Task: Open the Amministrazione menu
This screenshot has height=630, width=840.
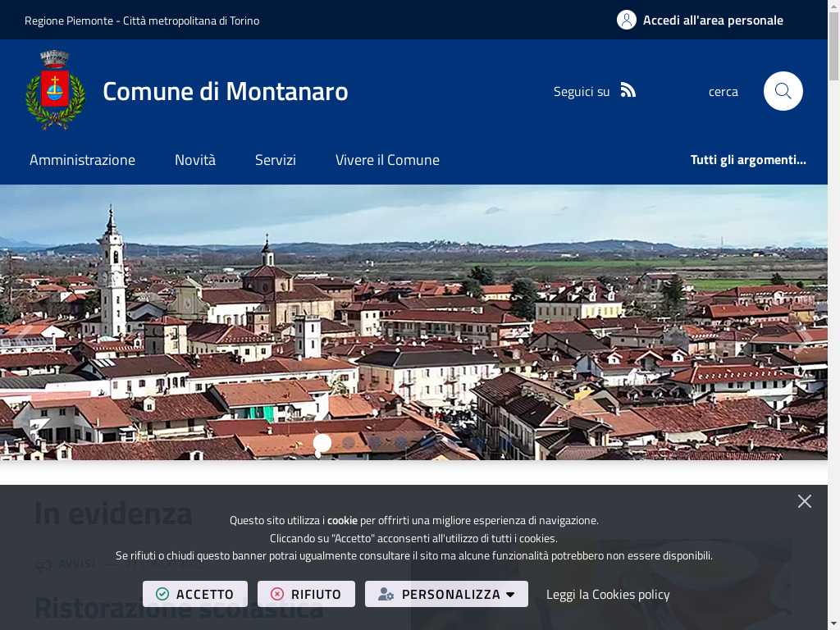Action: pos(83,160)
